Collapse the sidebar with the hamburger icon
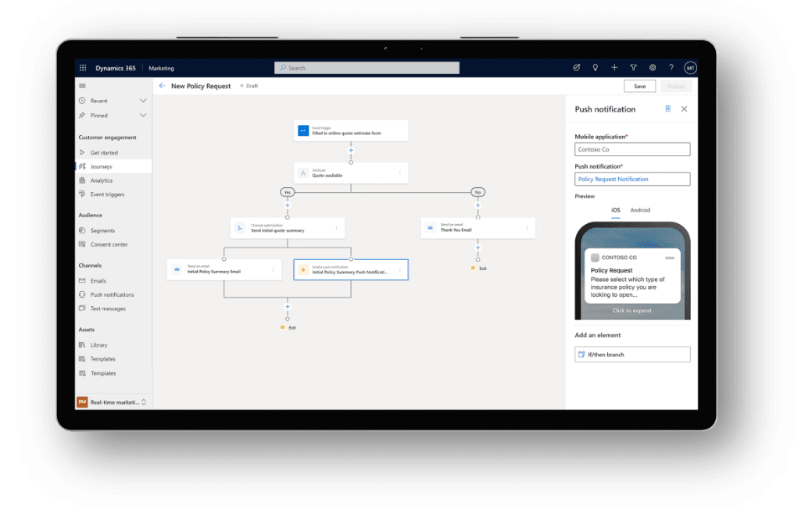This screenshot has width=812, height=506. point(82,86)
